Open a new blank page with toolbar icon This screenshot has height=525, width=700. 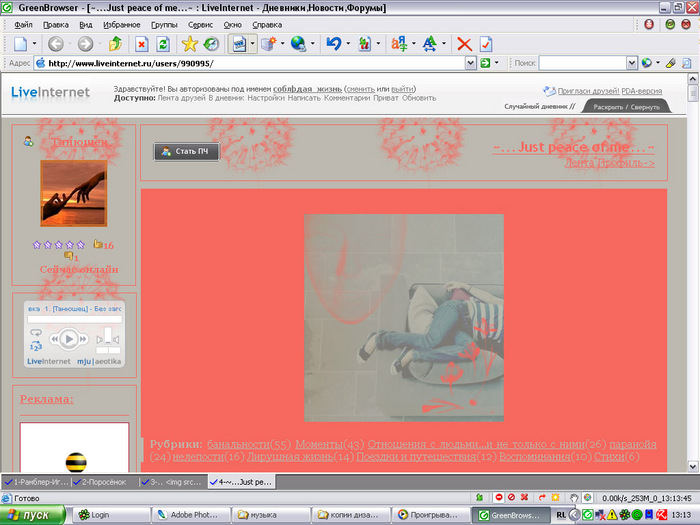21,44
